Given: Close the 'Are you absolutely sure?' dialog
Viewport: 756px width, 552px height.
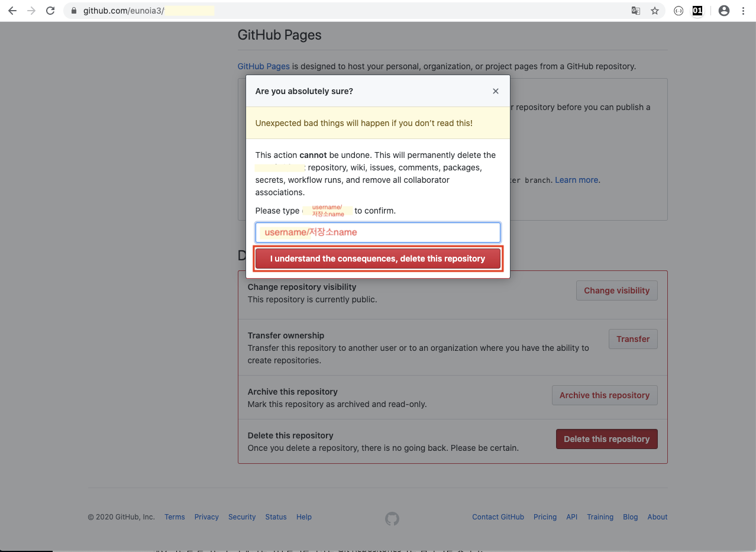Looking at the screenshot, I should point(496,91).
